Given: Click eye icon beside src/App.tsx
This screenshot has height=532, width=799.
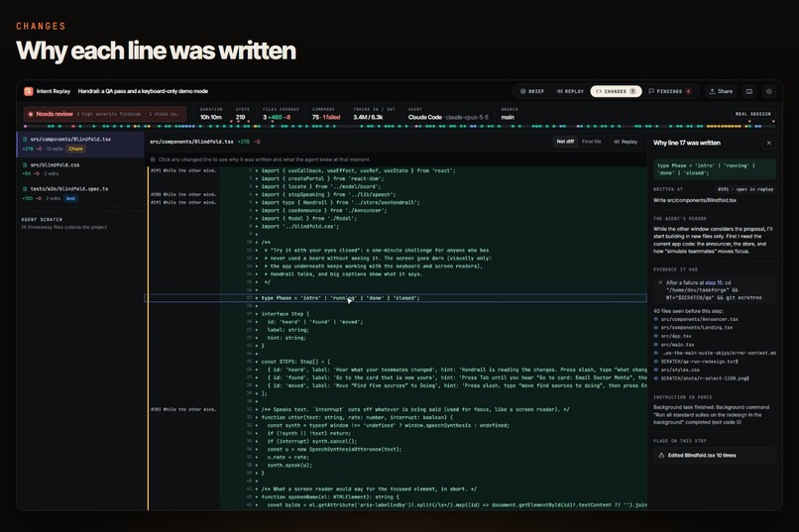Looking at the screenshot, I should point(656,336).
